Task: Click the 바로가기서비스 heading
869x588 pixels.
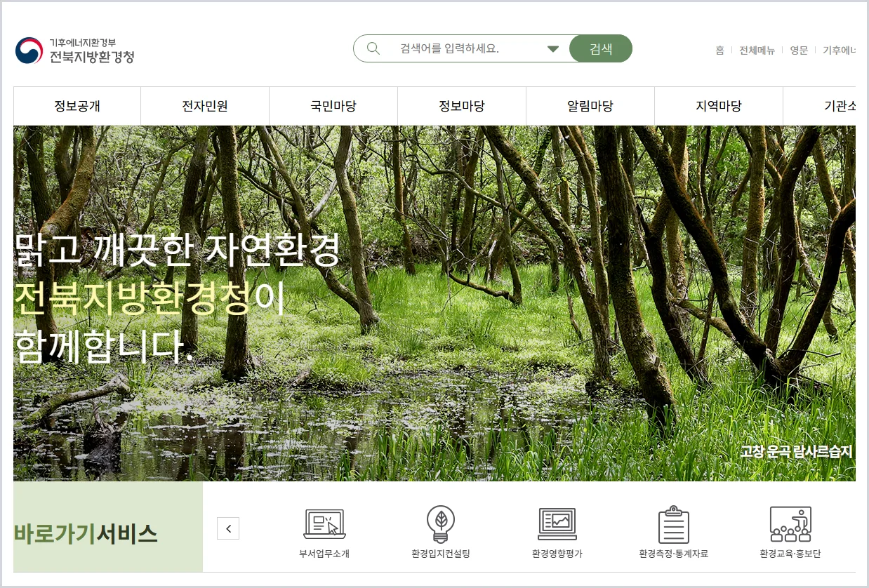Action: click(x=85, y=534)
